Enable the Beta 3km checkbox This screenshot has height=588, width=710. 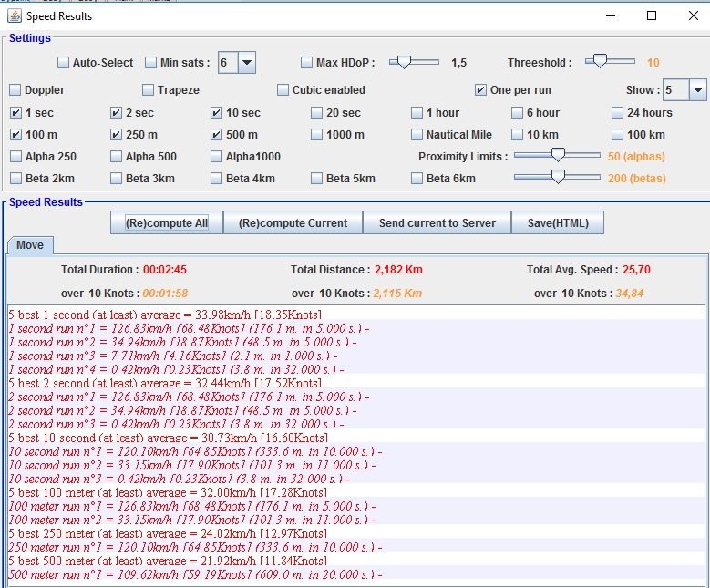point(117,178)
